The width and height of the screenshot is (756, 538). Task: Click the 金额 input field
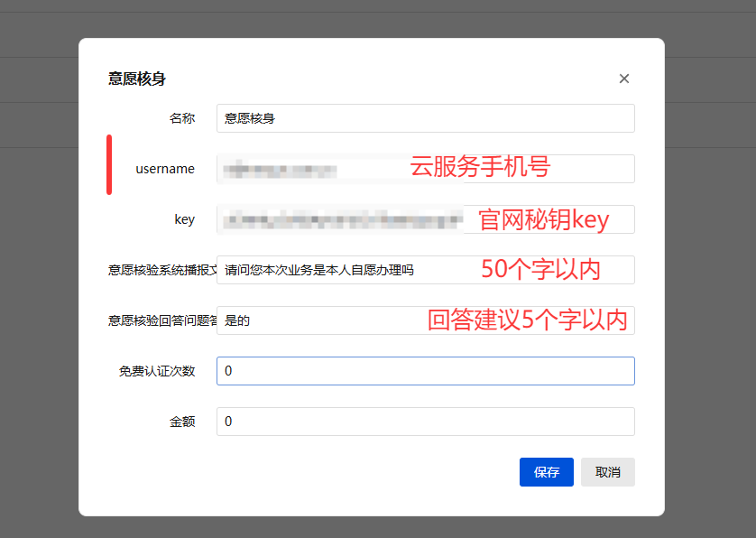click(425, 422)
